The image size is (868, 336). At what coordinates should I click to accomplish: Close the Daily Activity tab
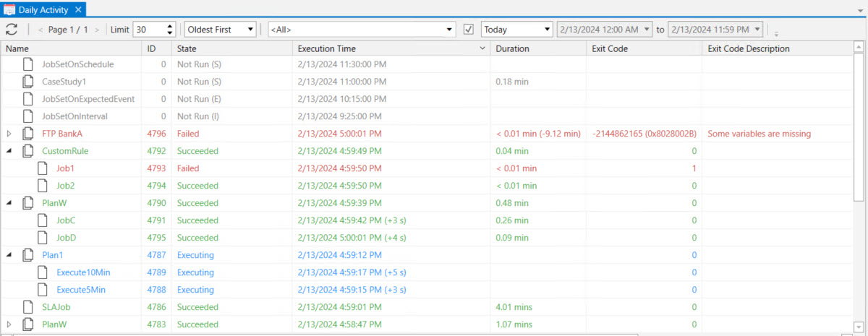pos(79,9)
